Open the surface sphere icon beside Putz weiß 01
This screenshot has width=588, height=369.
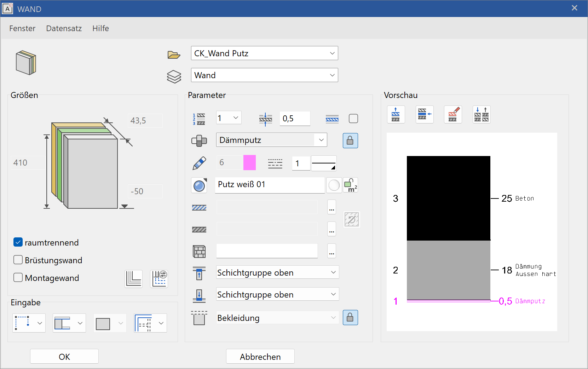(x=199, y=185)
